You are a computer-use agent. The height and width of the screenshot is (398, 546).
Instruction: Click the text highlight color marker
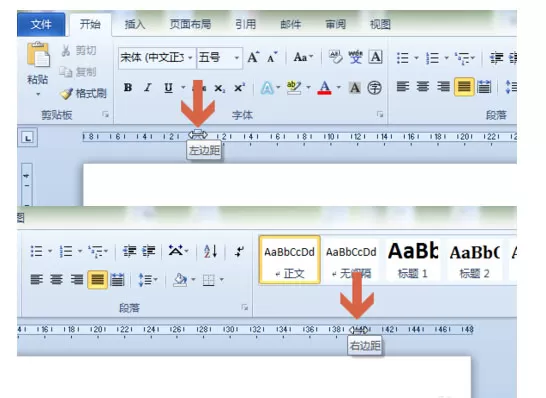pos(294,87)
